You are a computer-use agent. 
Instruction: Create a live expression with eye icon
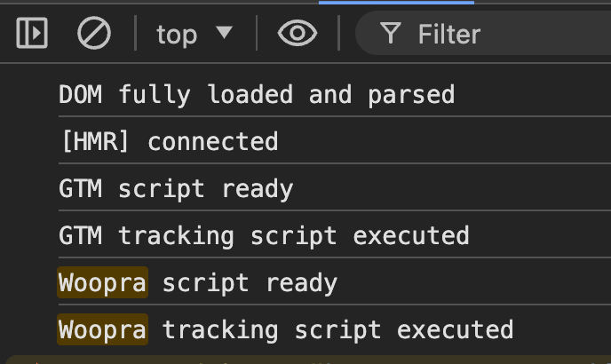(x=298, y=34)
